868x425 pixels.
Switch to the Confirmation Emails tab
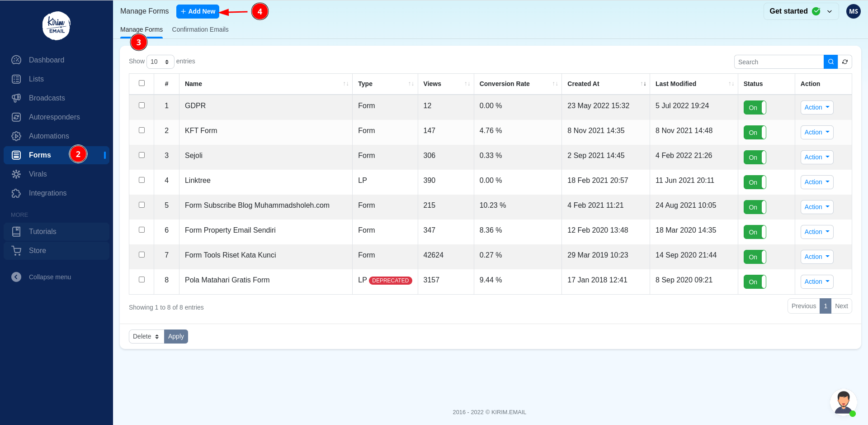point(200,29)
